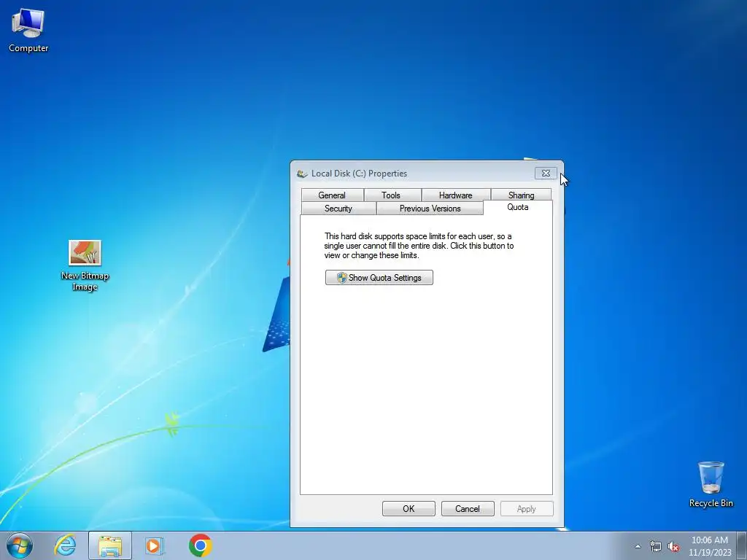Viewport: 747px width, 560px height.
Task: Select the Quota tab
Action: [x=518, y=207]
